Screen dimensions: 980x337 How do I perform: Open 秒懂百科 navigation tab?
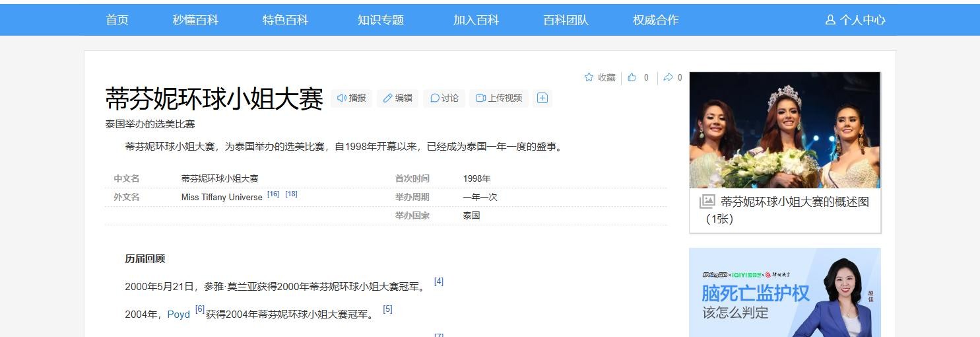point(195,20)
